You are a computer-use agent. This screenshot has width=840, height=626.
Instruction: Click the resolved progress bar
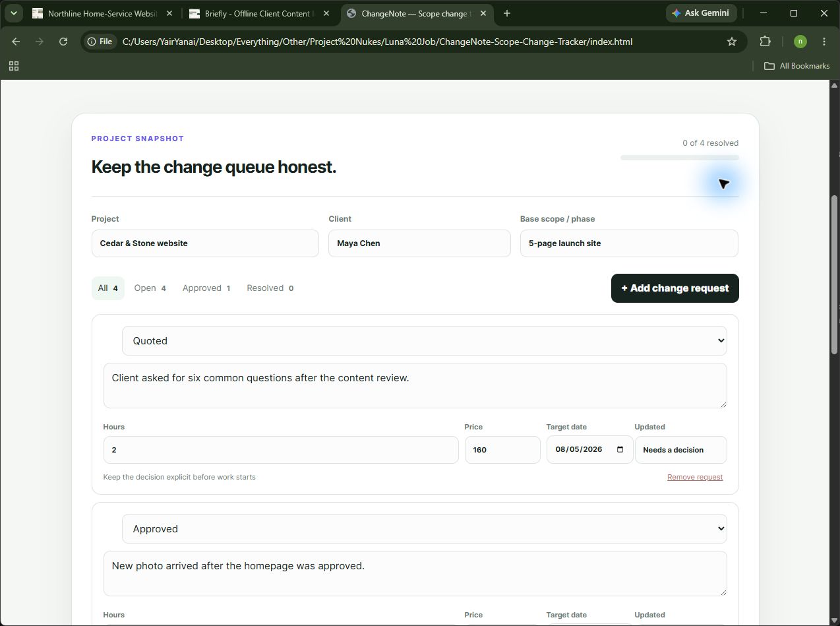coord(679,158)
